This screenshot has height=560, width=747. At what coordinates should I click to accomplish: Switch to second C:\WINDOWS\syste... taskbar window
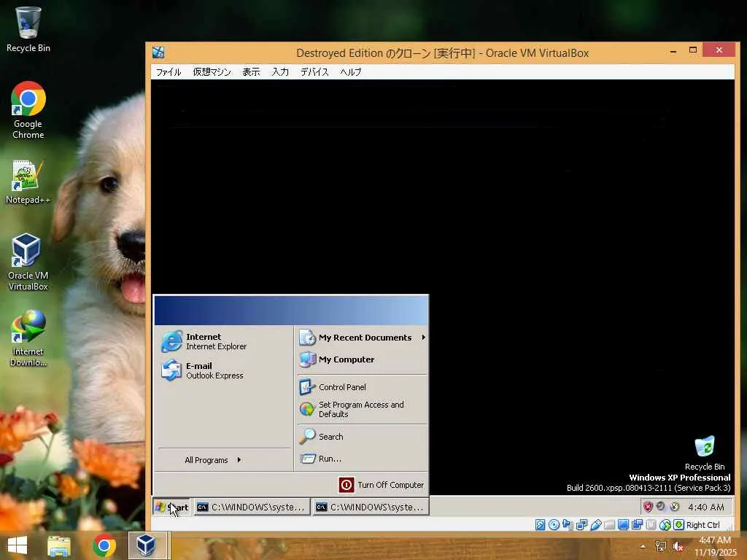coord(371,507)
